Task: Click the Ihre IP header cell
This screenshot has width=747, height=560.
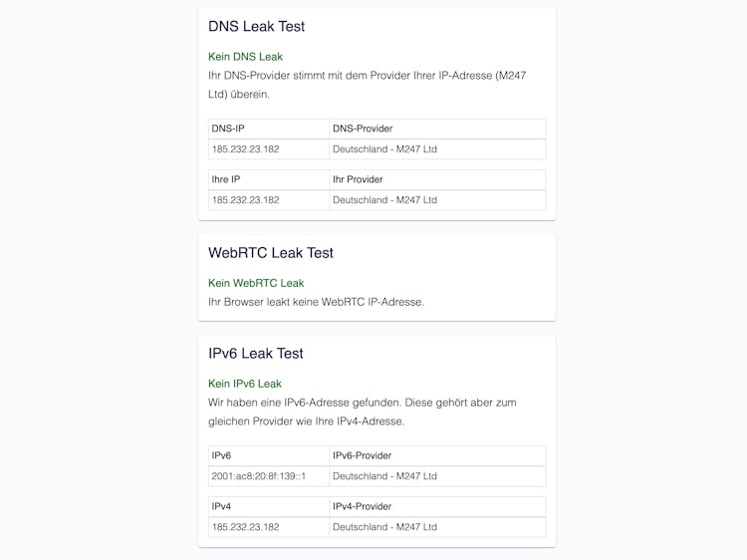Action: point(269,179)
